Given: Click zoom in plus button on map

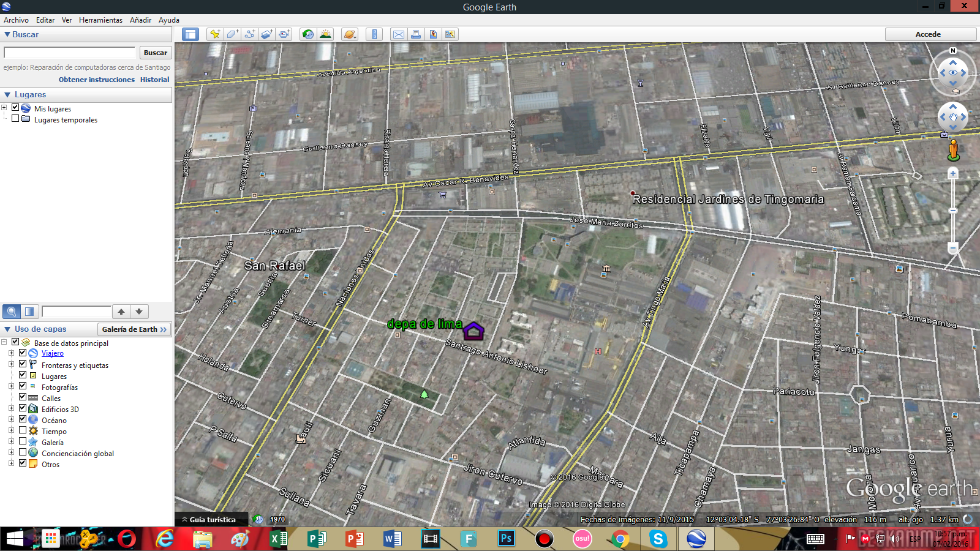Looking at the screenshot, I should [x=953, y=174].
